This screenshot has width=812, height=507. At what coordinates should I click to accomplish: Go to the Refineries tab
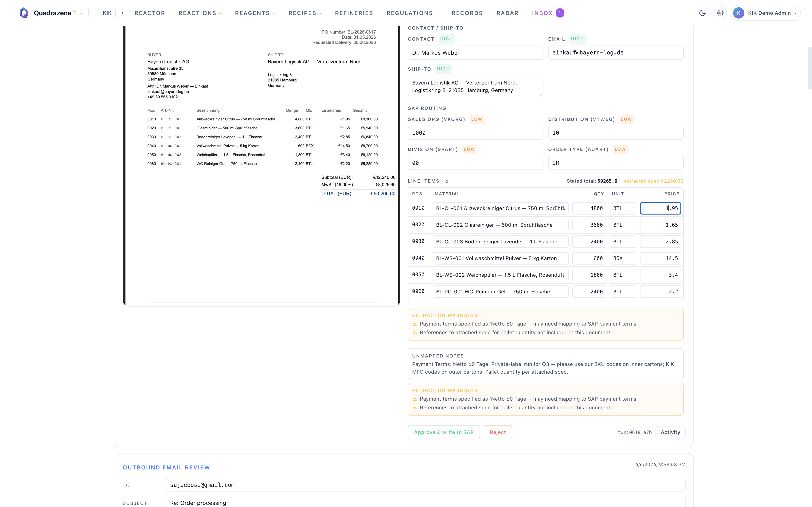pyautogui.click(x=354, y=13)
